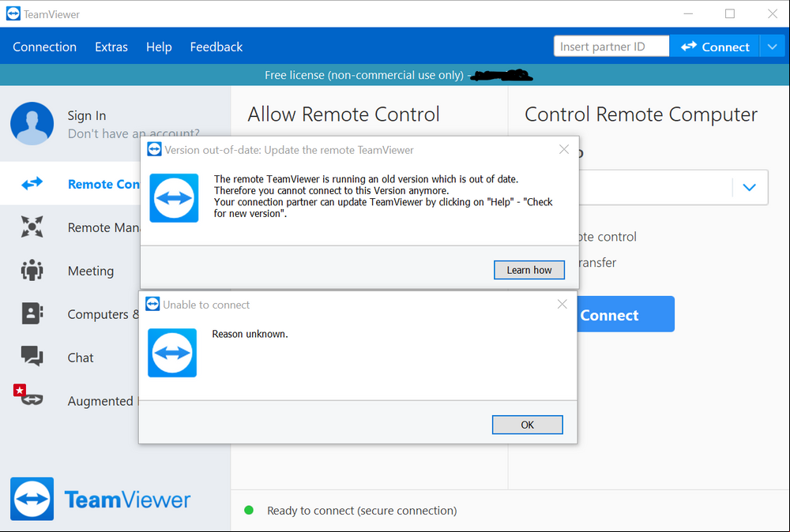Viewport: 790px width, 532px height.
Task: Open the Connection menu
Action: (x=44, y=47)
